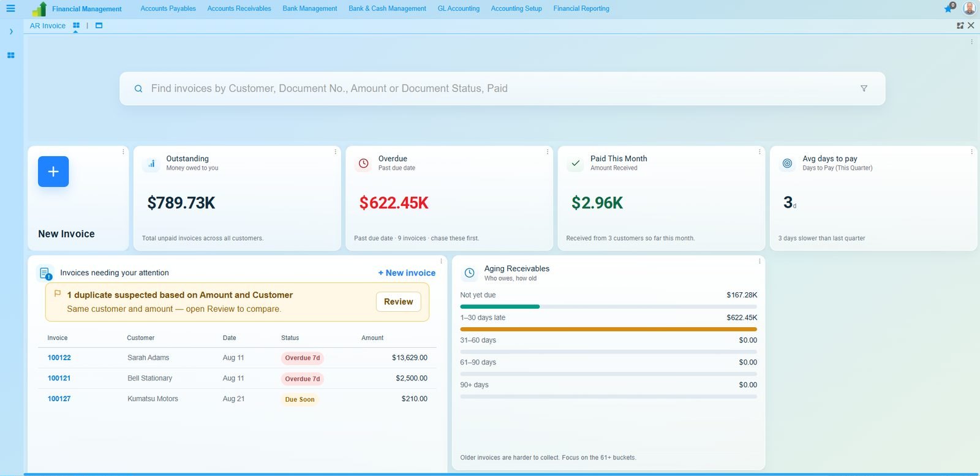The image size is (980, 476).
Task: Click Review for the duplicate warning
Action: click(398, 301)
